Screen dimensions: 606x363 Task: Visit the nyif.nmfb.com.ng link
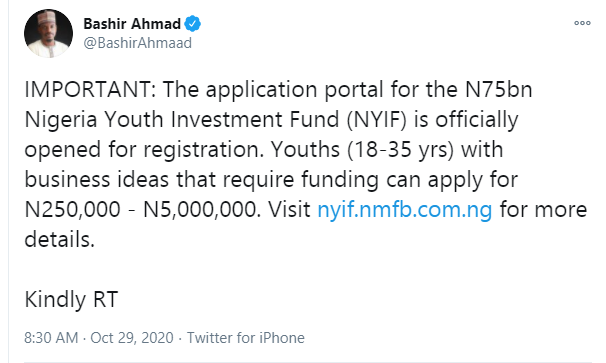pyautogui.click(x=405, y=210)
